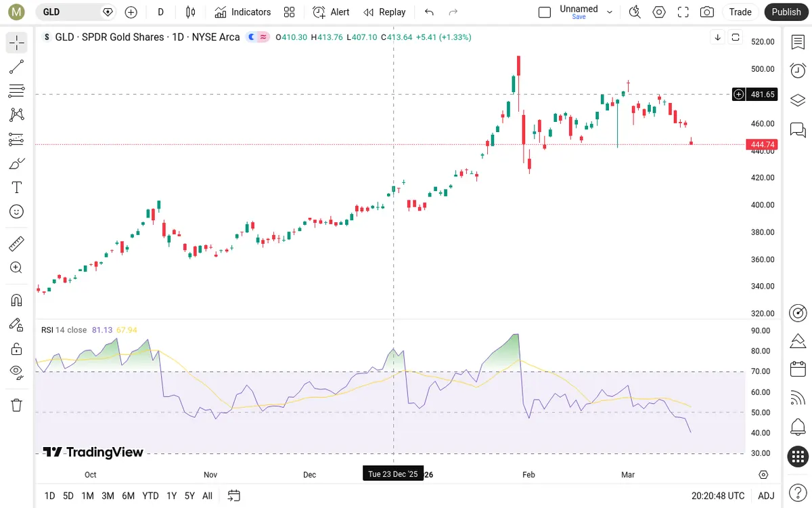Viewport: 812px width, 508px height.
Task: Toggle stay in drawing mode
Action: [17, 324]
